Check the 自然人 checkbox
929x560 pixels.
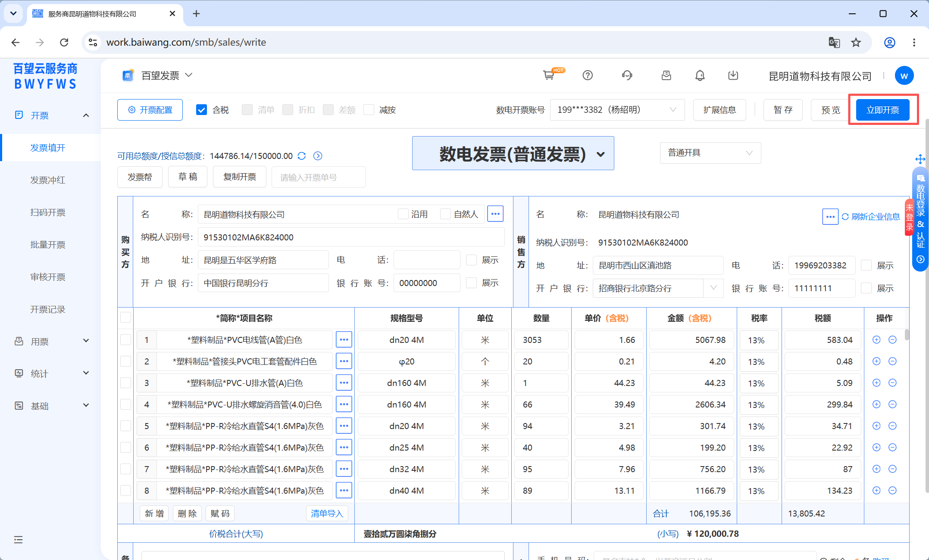pyautogui.click(x=445, y=214)
